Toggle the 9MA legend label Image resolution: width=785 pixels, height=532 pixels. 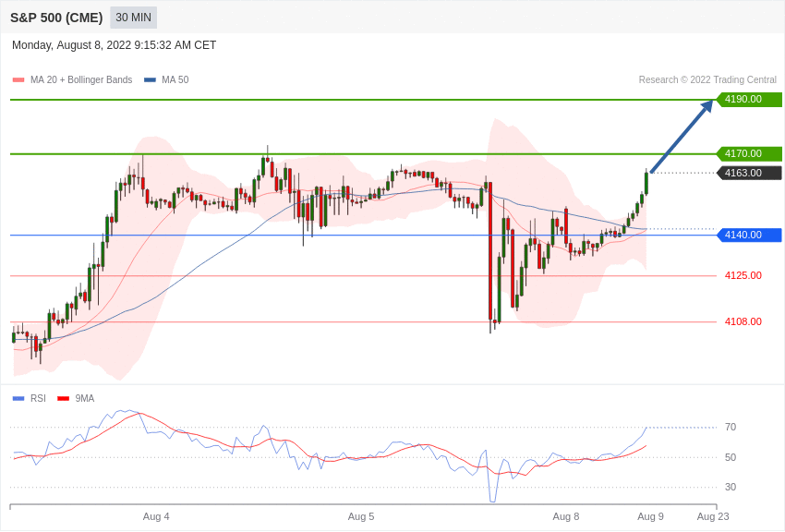point(85,398)
